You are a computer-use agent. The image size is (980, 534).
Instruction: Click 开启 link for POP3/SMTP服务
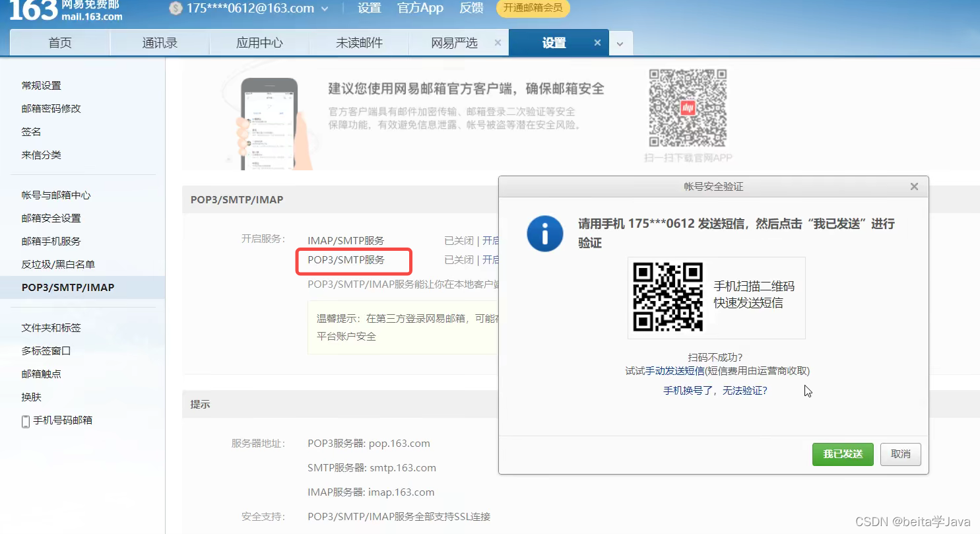(x=490, y=259)
